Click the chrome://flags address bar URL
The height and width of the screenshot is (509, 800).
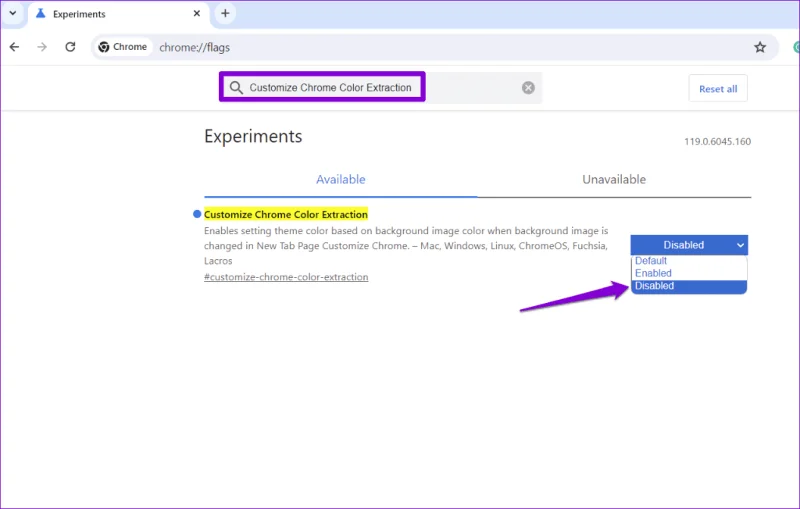click(194, 47)
